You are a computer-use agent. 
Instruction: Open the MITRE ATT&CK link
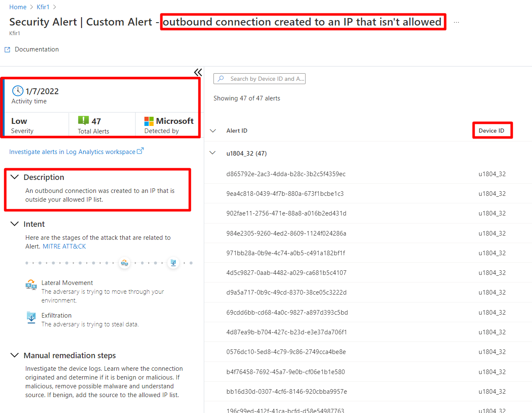coord(64,246)
